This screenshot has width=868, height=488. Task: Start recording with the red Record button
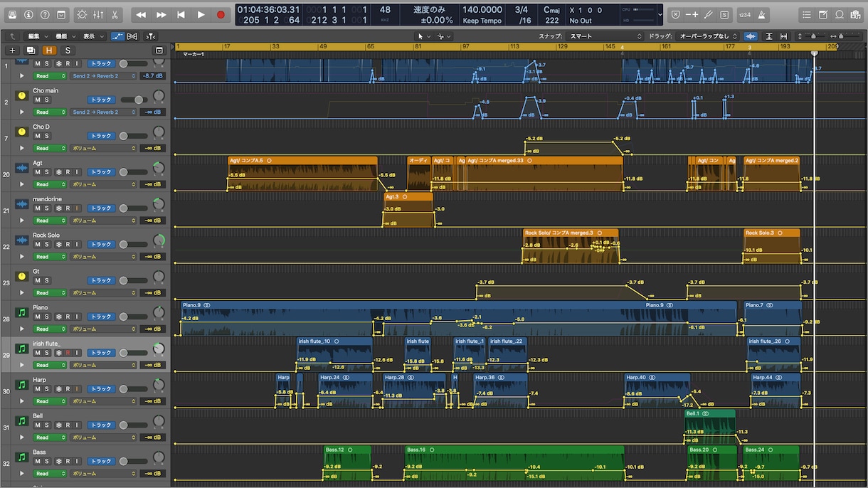pos(221,14)
